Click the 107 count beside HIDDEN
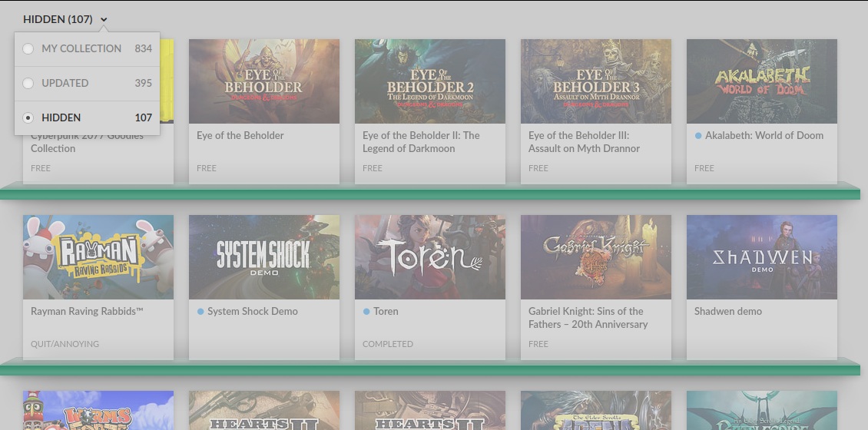 coord(143,117)
